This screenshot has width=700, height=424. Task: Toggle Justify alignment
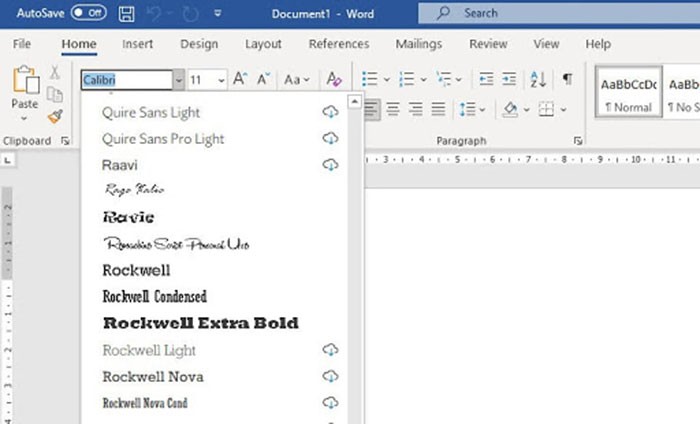pos(438,108)
